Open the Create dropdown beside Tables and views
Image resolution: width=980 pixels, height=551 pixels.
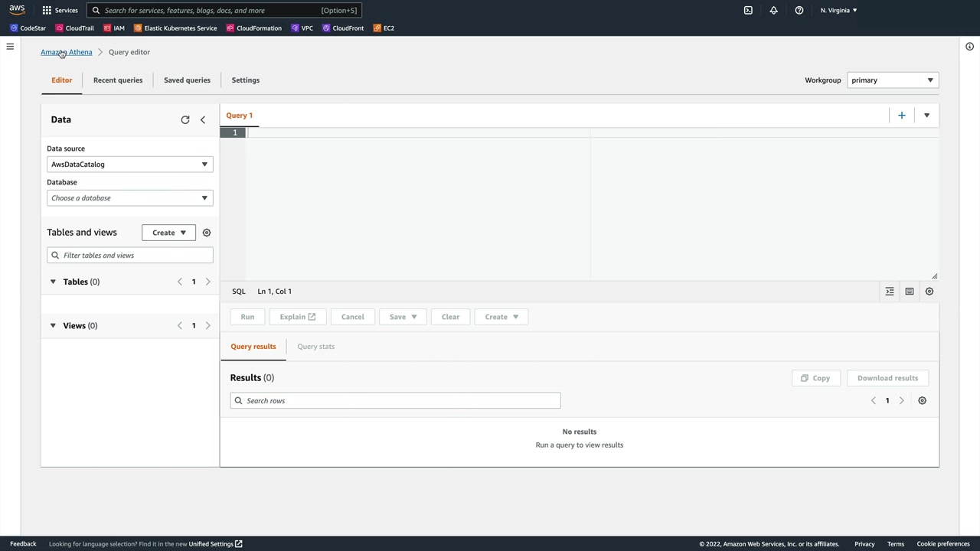[x=168, y=233]
